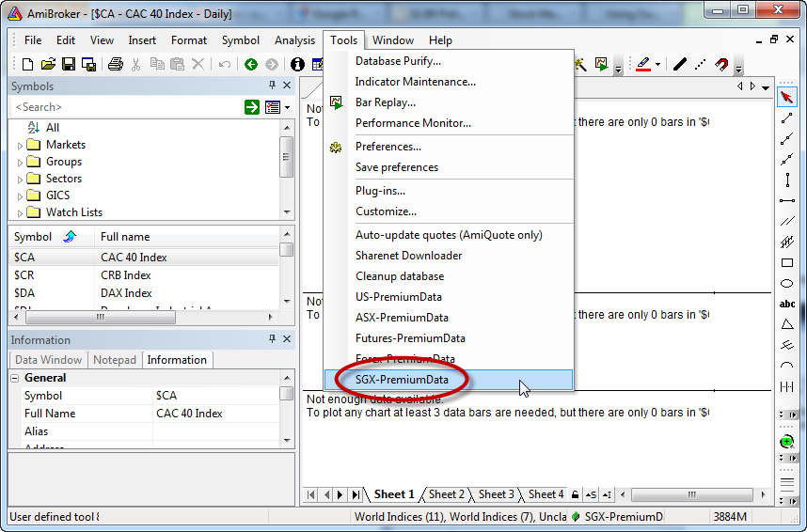Viewport: 807px width, 532px height.
Task: Select the Parallel lines drawing tool
Action: click(x=787, y=221)
